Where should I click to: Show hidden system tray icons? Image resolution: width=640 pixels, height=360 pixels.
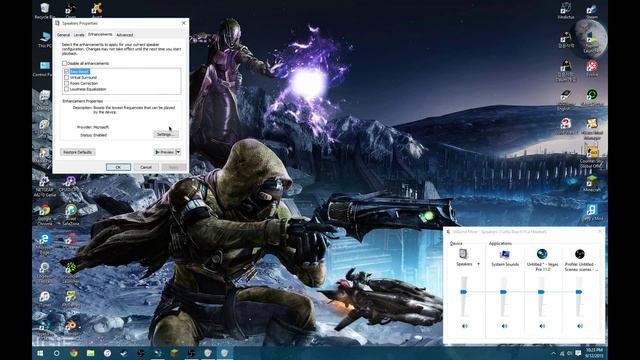pos(553,353)
